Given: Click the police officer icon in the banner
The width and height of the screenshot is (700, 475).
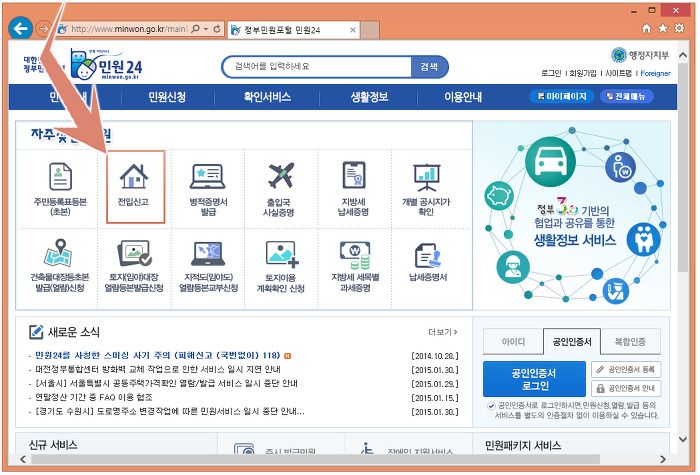Looking at the screenshot, I should [616, 290].
